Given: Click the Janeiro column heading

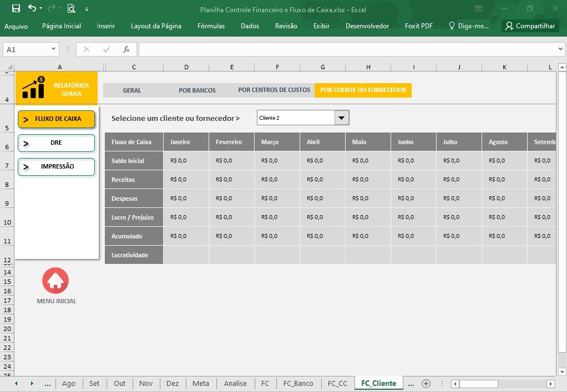Looking at the screenshot, I should [186, 142].
